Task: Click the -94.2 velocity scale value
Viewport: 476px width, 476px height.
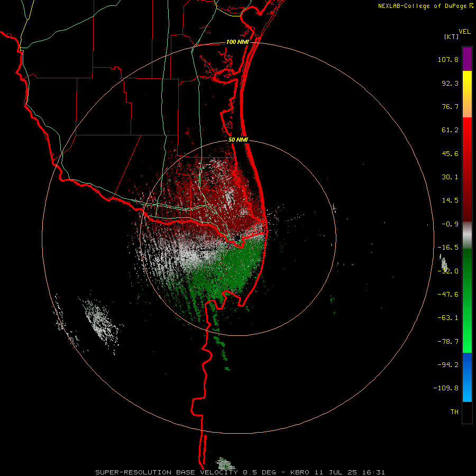Action: [448, 364]
